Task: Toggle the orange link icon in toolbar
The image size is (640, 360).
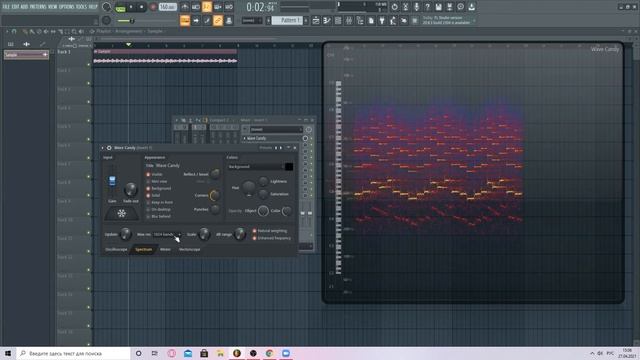Action: point(218,20)
